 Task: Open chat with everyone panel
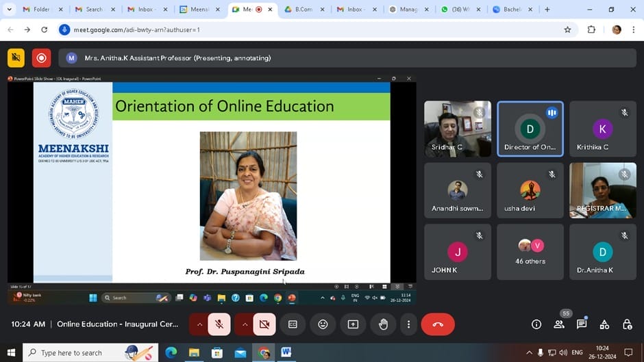click(x=582, y=324)
